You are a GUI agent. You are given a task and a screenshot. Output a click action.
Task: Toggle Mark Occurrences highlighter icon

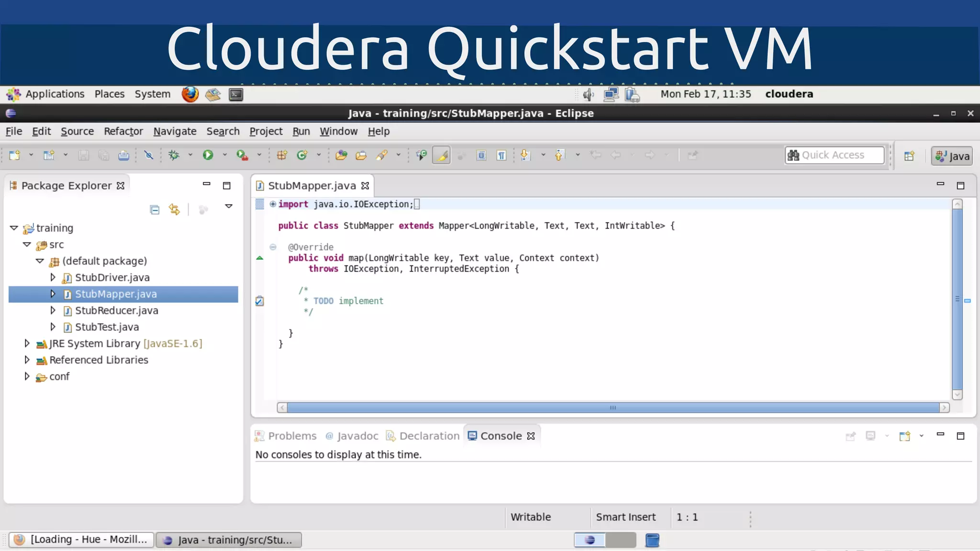[x=441, y=155]
